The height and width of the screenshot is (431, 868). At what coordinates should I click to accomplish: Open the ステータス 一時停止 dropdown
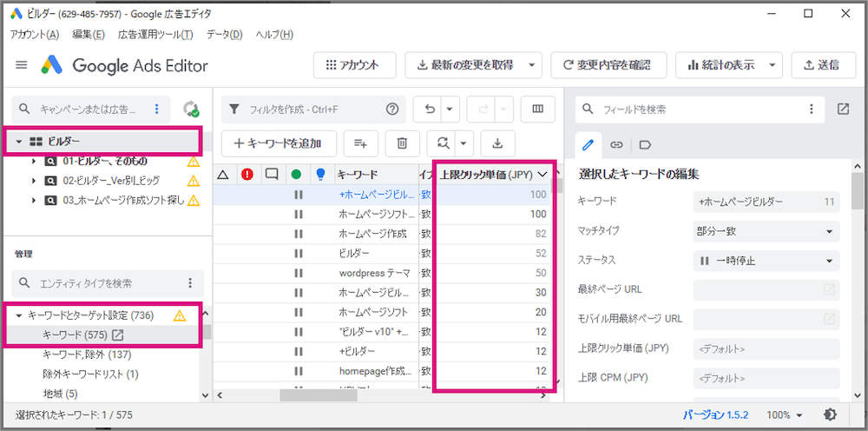coord(766,261)
